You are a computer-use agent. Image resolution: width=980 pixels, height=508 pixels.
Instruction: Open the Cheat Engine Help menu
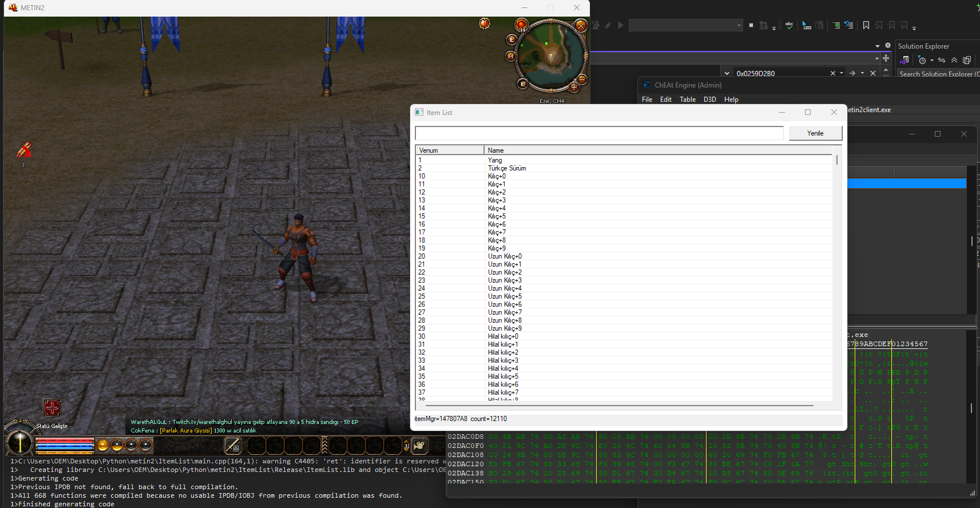[731, 100]
